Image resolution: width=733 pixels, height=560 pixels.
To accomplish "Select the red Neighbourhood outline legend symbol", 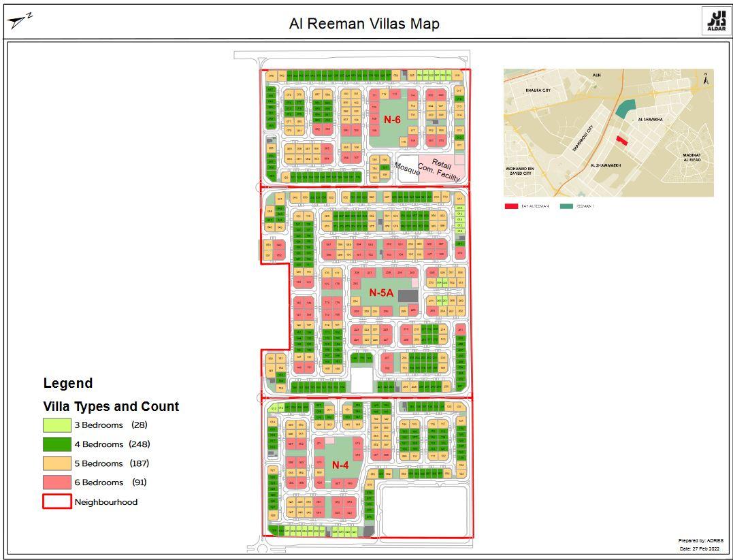I will point(57,501).
